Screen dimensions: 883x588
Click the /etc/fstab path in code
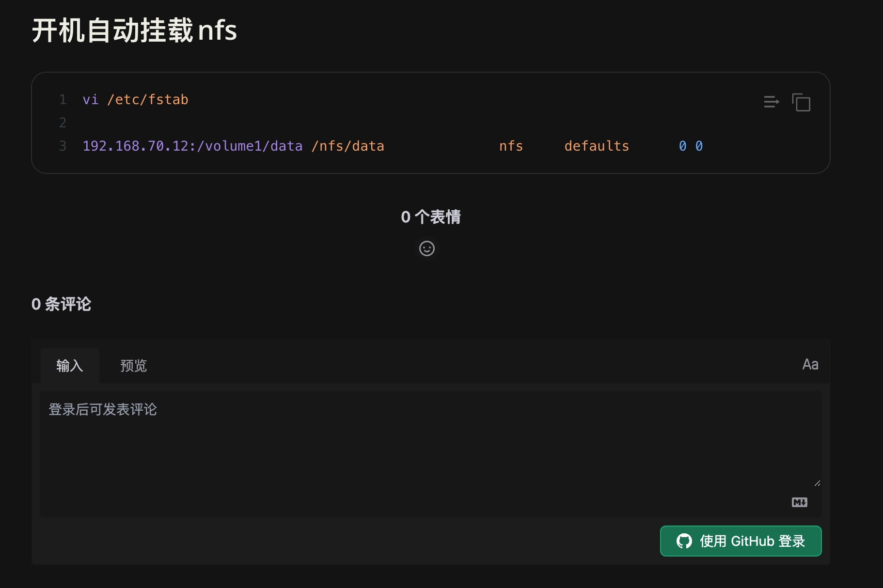point(148,100)
